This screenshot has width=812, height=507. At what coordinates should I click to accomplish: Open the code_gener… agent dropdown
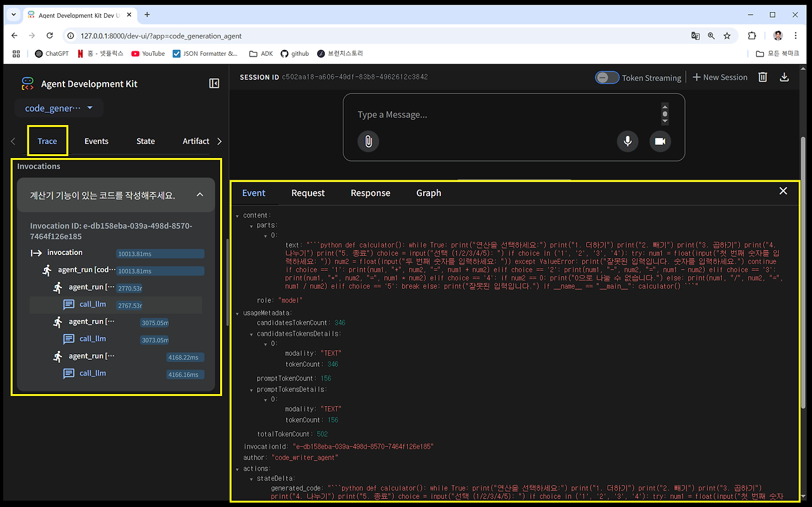click(59, 108)
